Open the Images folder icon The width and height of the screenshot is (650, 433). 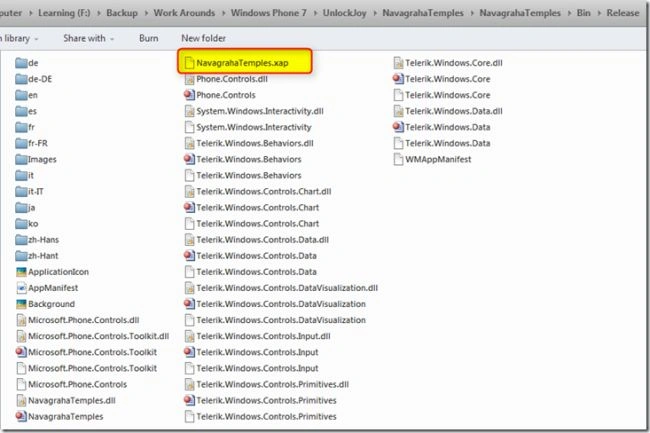[21, 160]
